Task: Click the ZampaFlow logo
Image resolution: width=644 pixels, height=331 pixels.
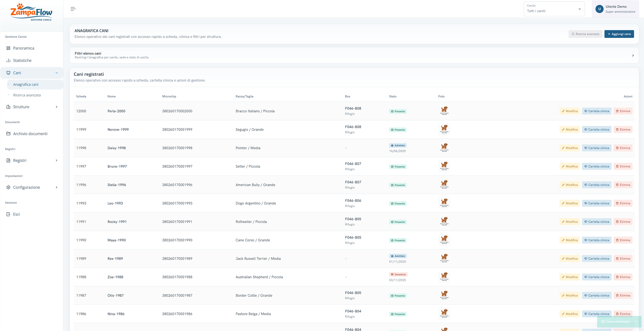Action: coord(31,12)
